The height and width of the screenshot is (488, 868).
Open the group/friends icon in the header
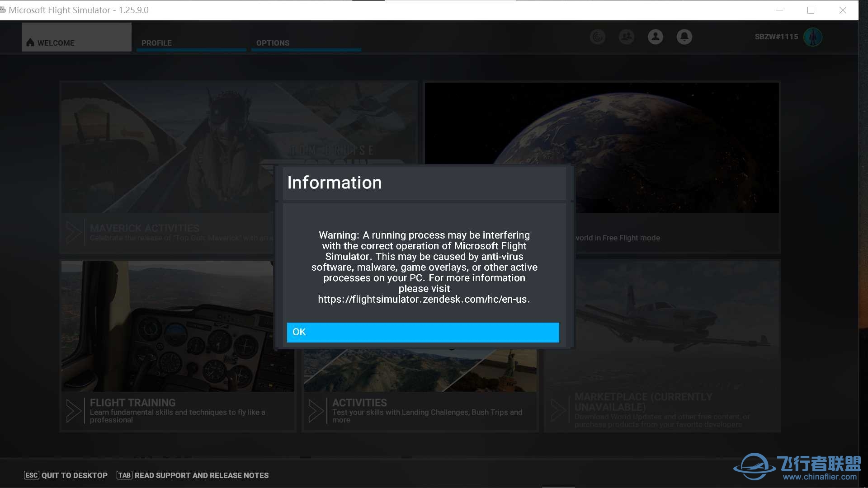pyautogui.click(x=627, y=37)
